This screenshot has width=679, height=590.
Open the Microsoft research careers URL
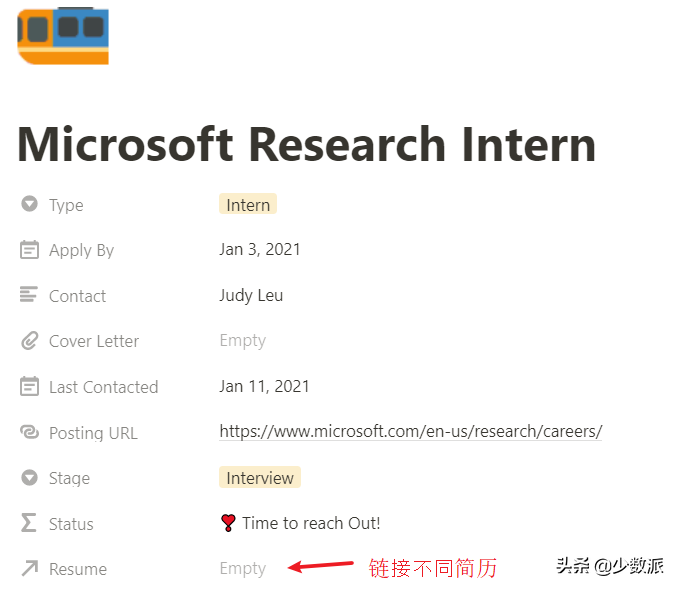pos(411,431)
